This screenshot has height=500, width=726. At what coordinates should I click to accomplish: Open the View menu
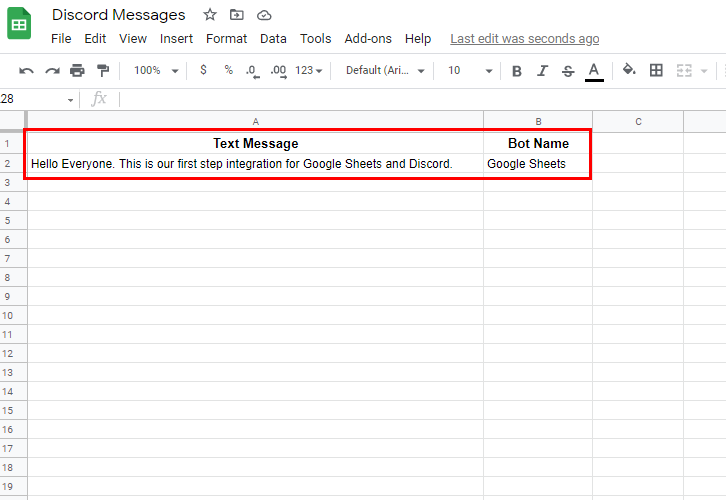133,38
